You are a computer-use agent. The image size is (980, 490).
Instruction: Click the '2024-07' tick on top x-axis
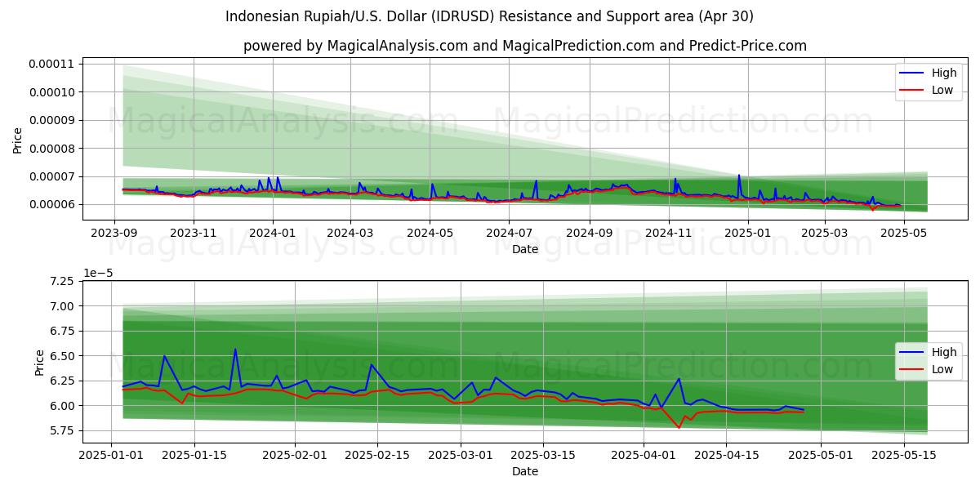click(509, 233)
